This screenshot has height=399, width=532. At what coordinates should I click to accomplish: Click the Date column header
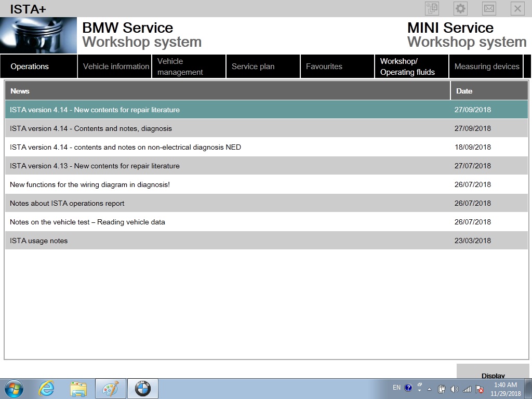coord(489,91)
